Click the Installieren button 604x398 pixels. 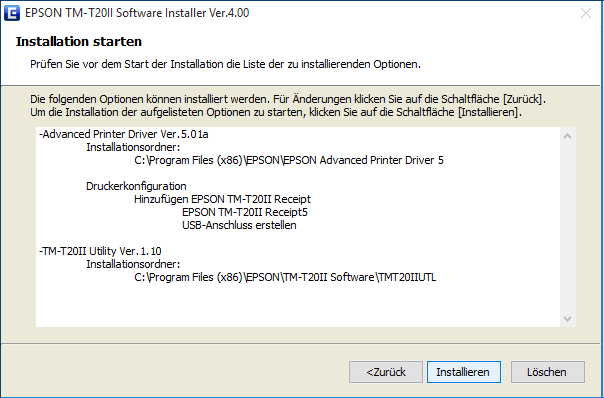[464, 372]
